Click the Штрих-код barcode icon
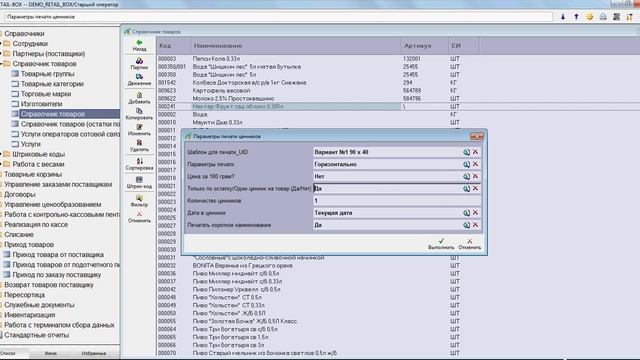640x360 pixels. 139,180
